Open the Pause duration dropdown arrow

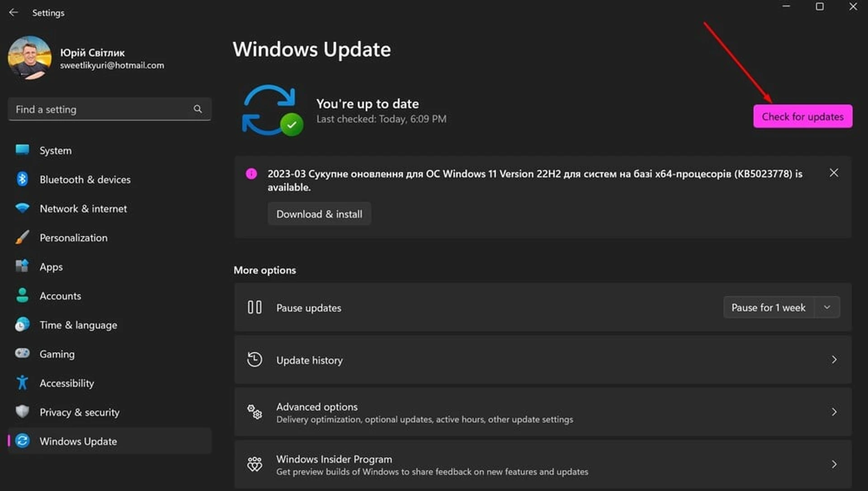coord(827,307)
